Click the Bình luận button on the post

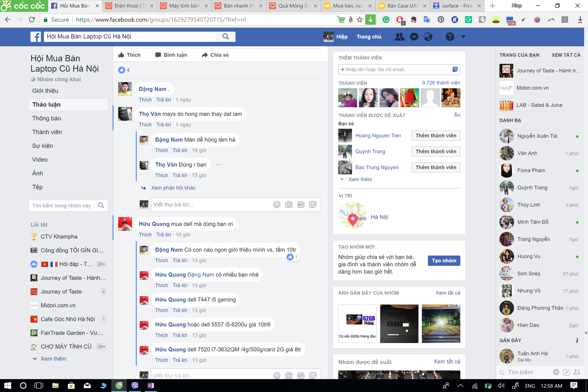pos(171,55)
